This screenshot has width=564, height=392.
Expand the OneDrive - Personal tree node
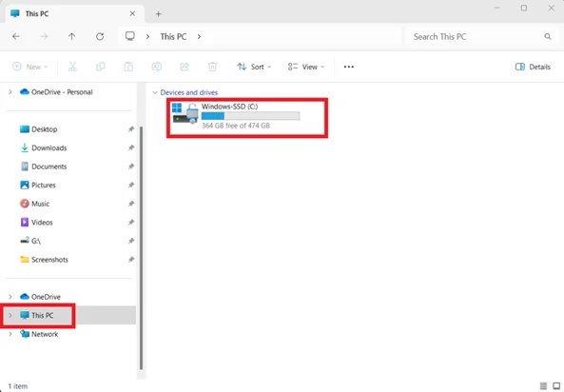[x=10, y=91]
